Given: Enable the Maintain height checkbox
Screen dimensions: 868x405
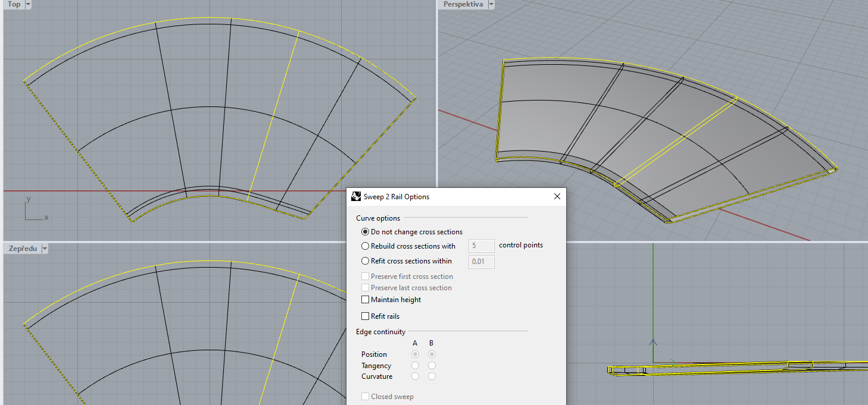Looking at the screenshot, I should click(x=366, y=300).
